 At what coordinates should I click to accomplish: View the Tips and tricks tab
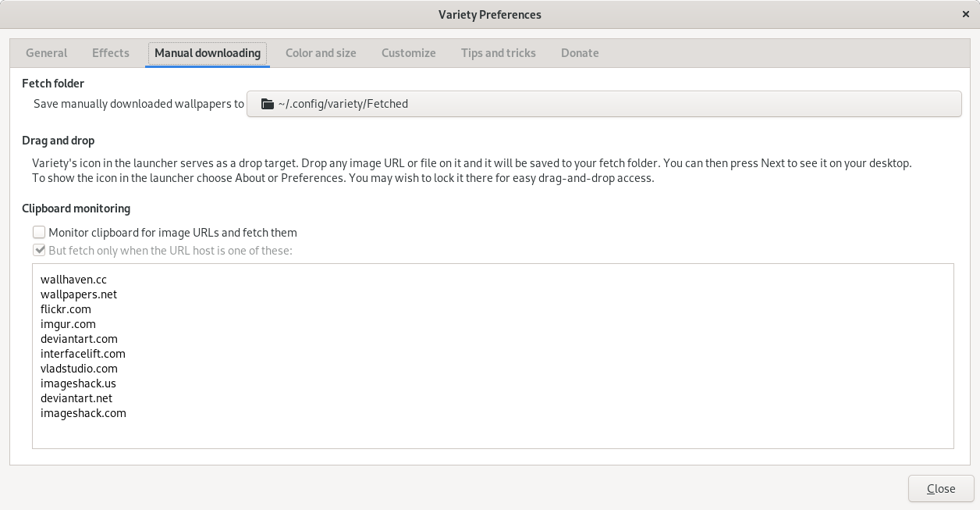(x=498, y=53)
